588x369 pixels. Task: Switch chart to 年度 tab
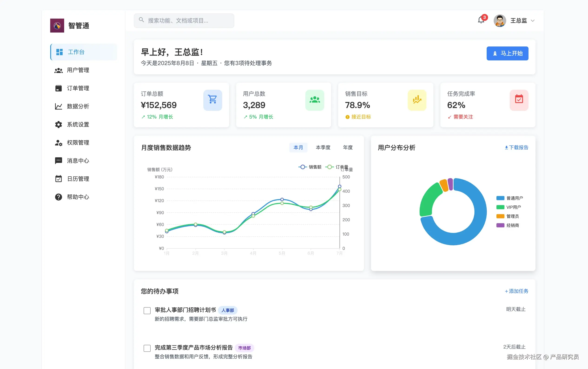click(x=348, y=147)
